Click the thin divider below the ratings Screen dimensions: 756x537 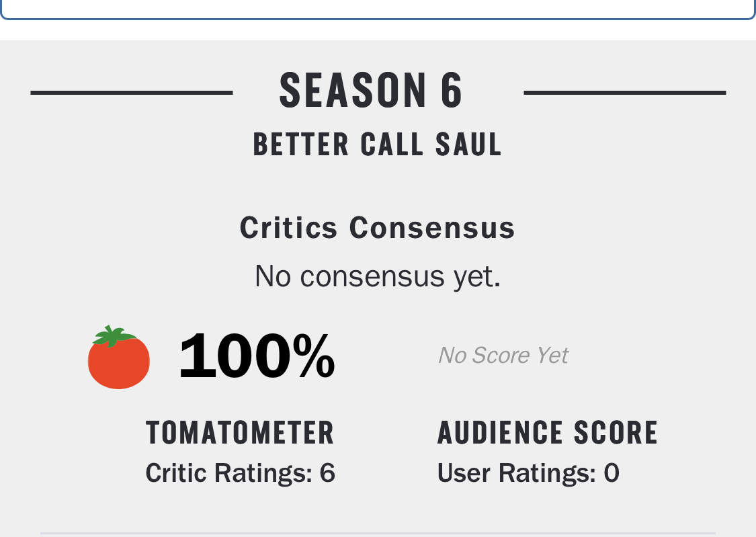tap(378, 534)
